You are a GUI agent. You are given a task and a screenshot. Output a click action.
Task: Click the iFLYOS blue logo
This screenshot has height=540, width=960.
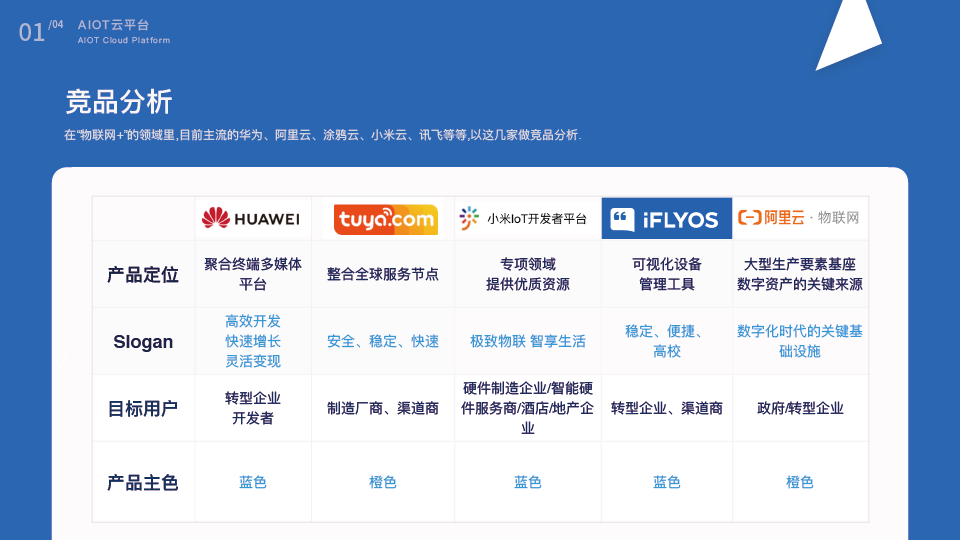point(666,218)
